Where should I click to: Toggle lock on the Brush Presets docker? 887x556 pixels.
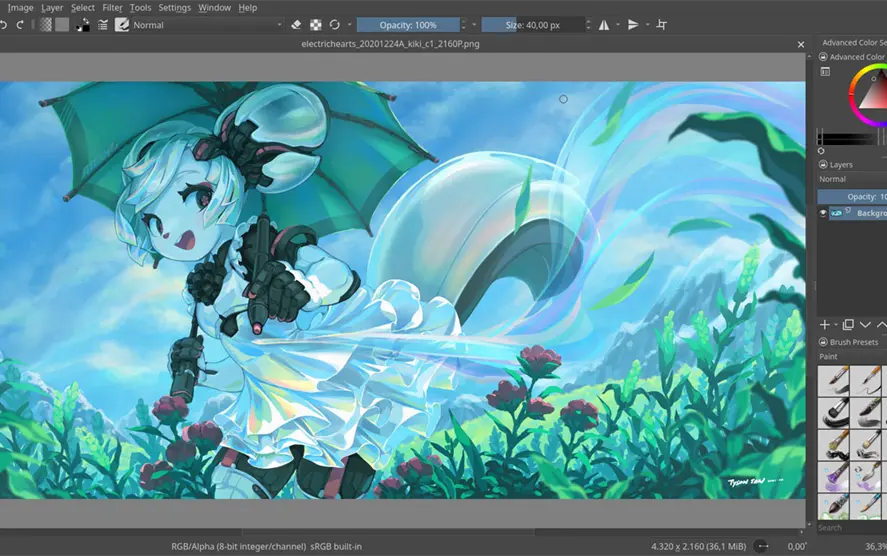[x=823, y=342]
